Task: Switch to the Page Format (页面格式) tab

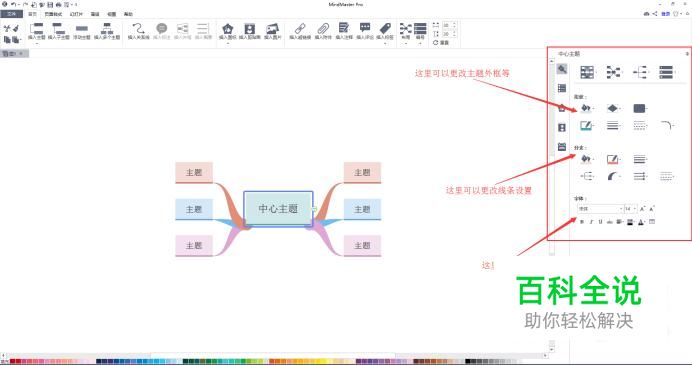Action: click(x=53, y=14)
